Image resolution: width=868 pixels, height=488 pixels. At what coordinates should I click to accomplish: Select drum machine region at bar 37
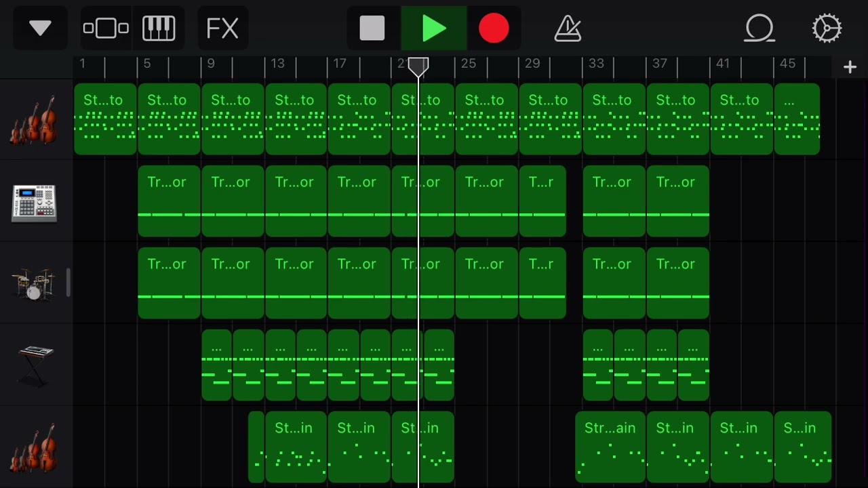point(678,201)
